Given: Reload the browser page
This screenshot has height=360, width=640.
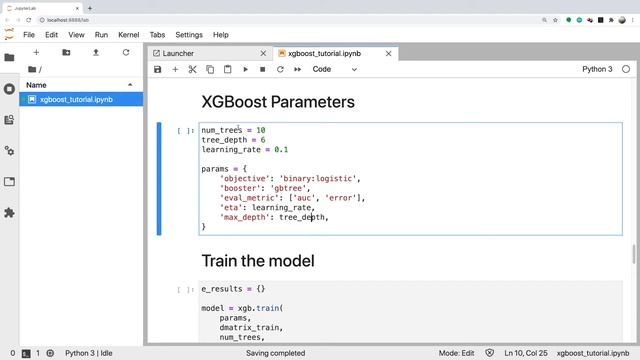Looking at the screenshot, I should 29,20.
